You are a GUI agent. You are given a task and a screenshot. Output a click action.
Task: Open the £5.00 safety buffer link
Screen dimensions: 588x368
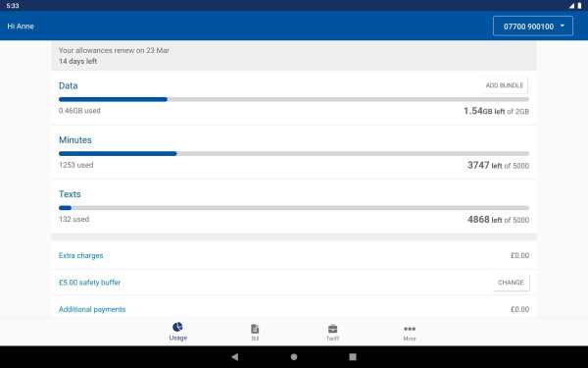[89, 283]
